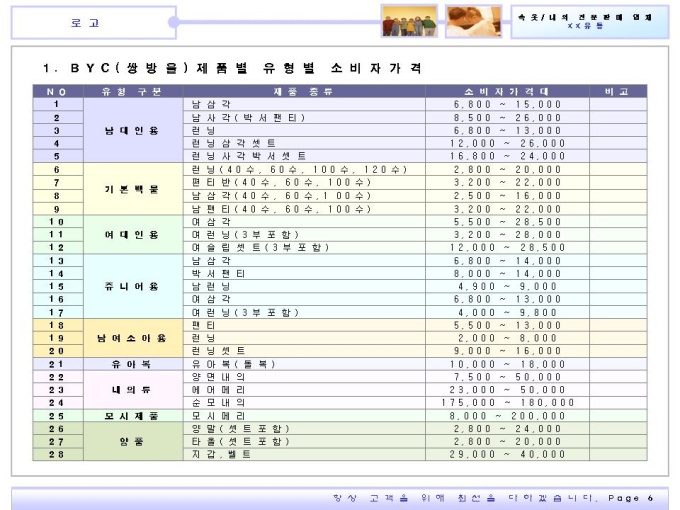Click price '8,000 ~ 200,000'
This screenshot has width=680, height=510.
coord(507,416)
